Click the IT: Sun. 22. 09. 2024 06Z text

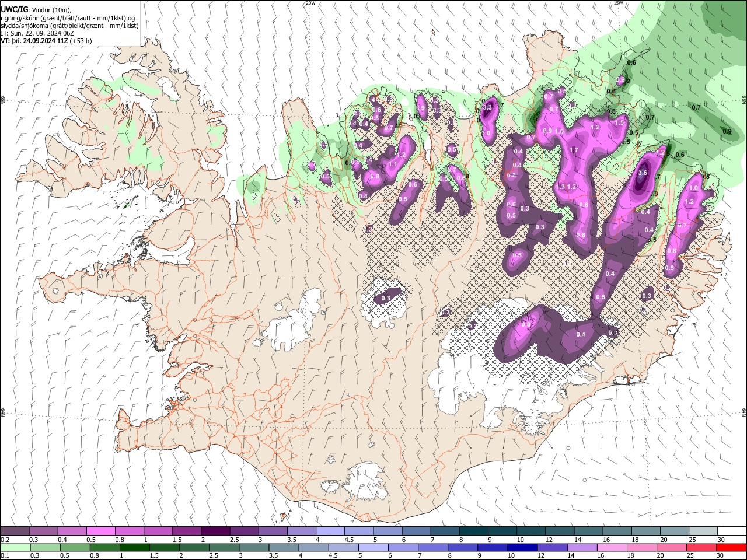37,33
